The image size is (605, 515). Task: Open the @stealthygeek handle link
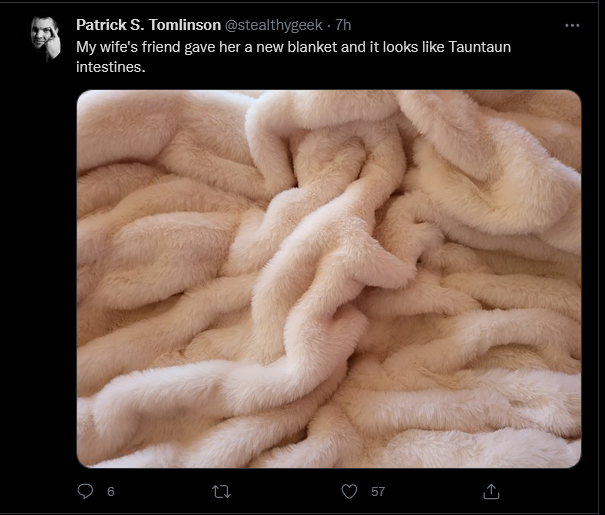click(273, 25)
